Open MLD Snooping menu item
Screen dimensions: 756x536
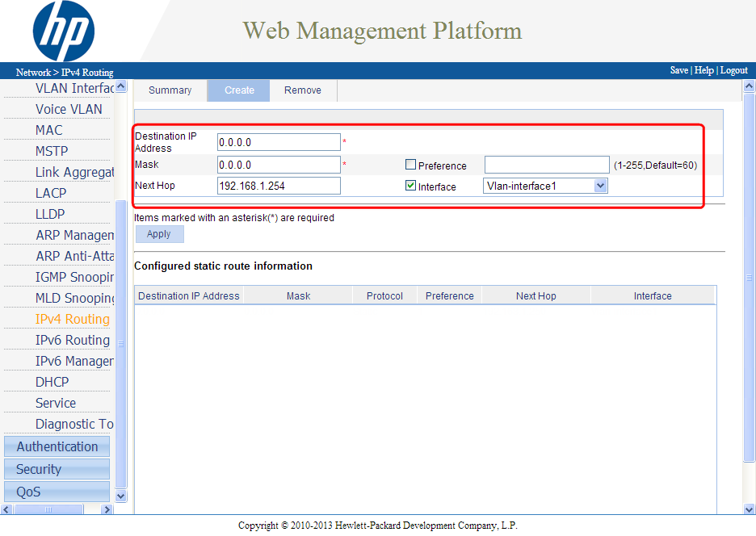(x=74, y=299)
